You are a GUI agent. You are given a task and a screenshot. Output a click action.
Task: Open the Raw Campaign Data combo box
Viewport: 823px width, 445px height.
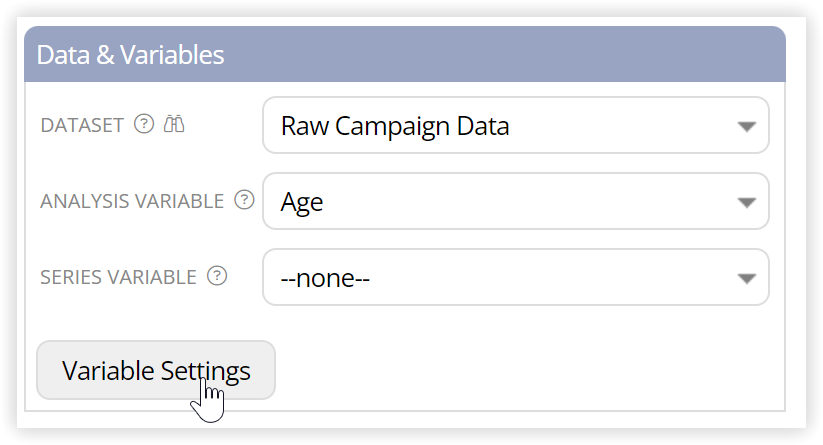coord(516,125)
